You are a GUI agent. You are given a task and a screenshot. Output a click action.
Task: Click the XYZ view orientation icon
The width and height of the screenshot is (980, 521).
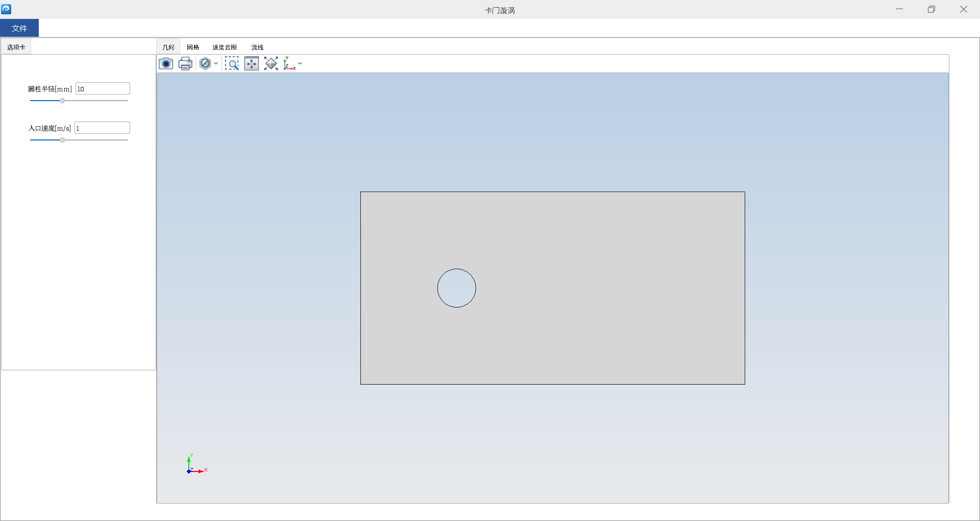289,64
